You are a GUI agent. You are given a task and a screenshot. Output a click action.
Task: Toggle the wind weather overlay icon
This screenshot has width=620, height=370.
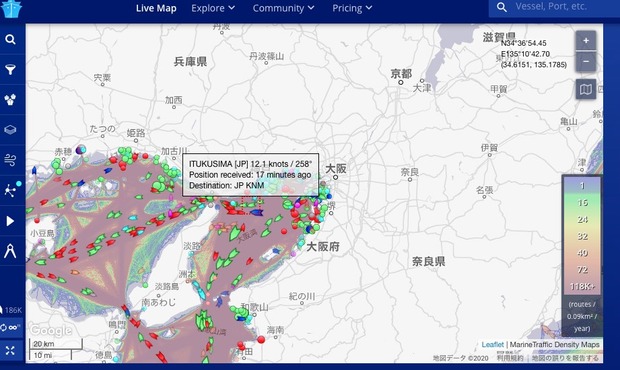click(x=10, y=160)
